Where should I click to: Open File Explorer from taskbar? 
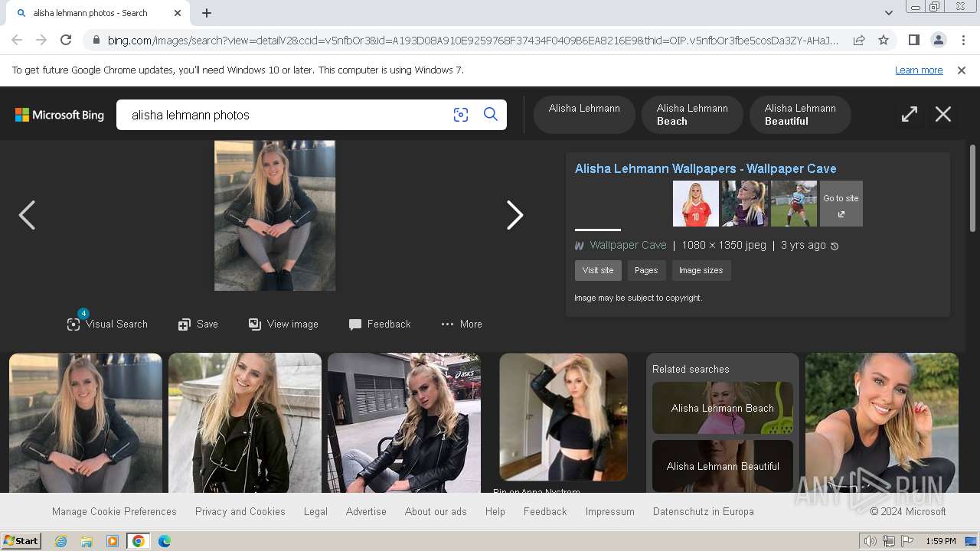87,541
